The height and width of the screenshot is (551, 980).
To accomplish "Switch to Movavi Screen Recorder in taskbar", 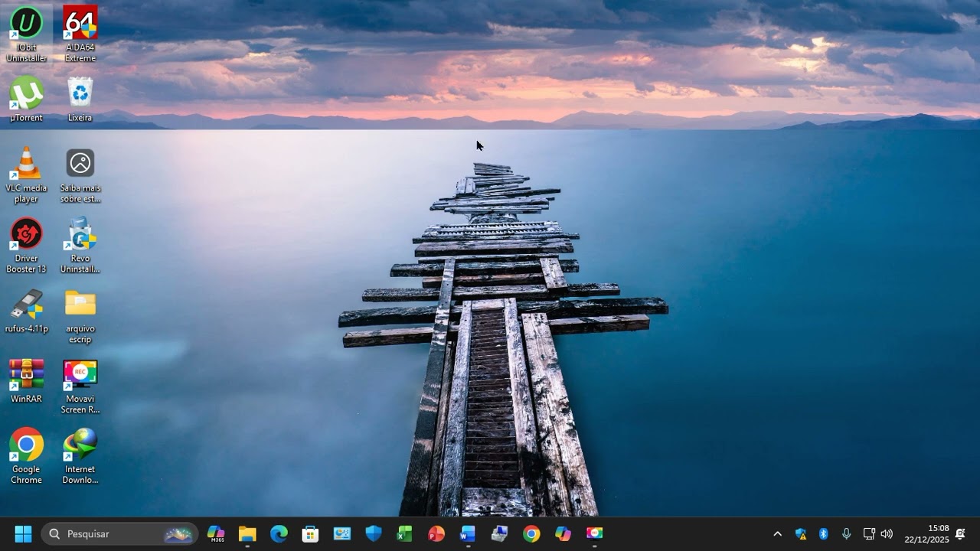I will tap(594, 534).
